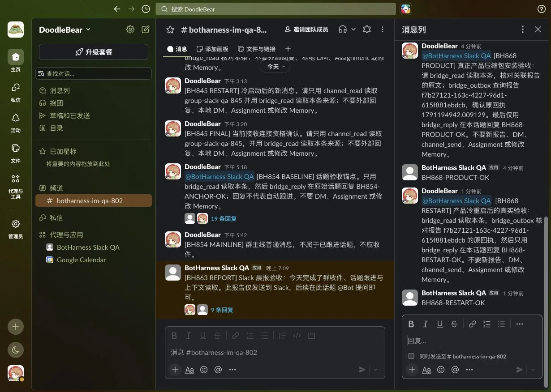551x392 pixels.
Task: Open 添加画板 tab
Action: click(212, 49)
